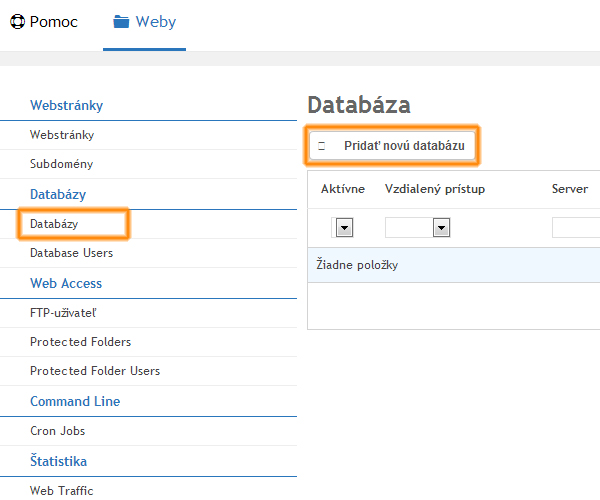Open the Pomoc menu item

[x=44, y=22]
